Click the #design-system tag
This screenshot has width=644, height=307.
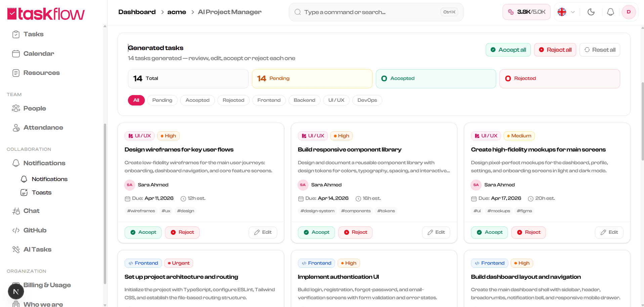tap(317, 211)
